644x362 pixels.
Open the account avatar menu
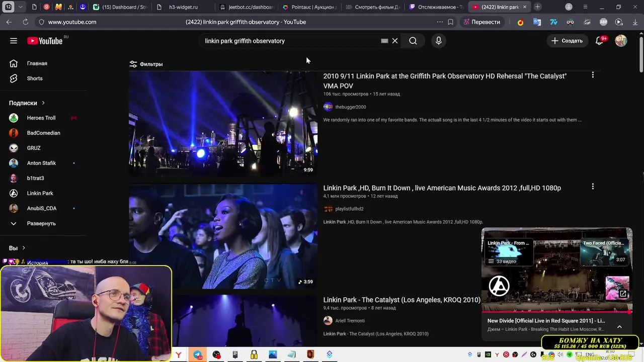tap(621, 41)
